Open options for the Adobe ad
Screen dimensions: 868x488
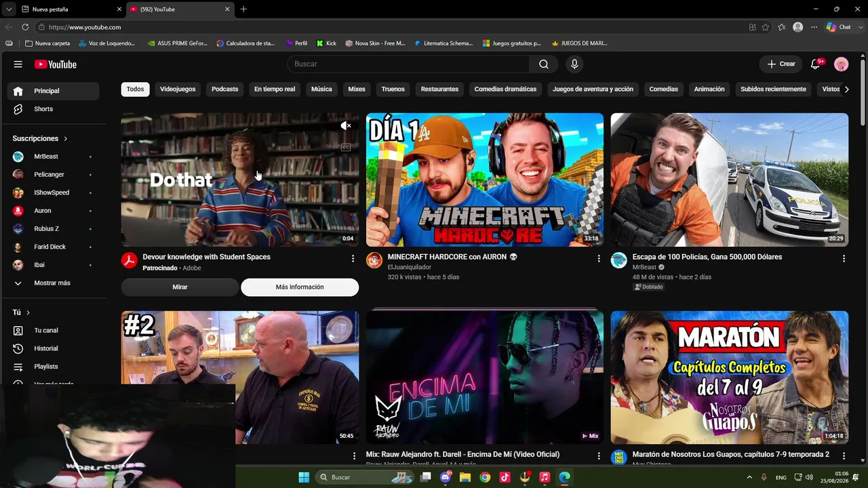[x=353, y=258]
